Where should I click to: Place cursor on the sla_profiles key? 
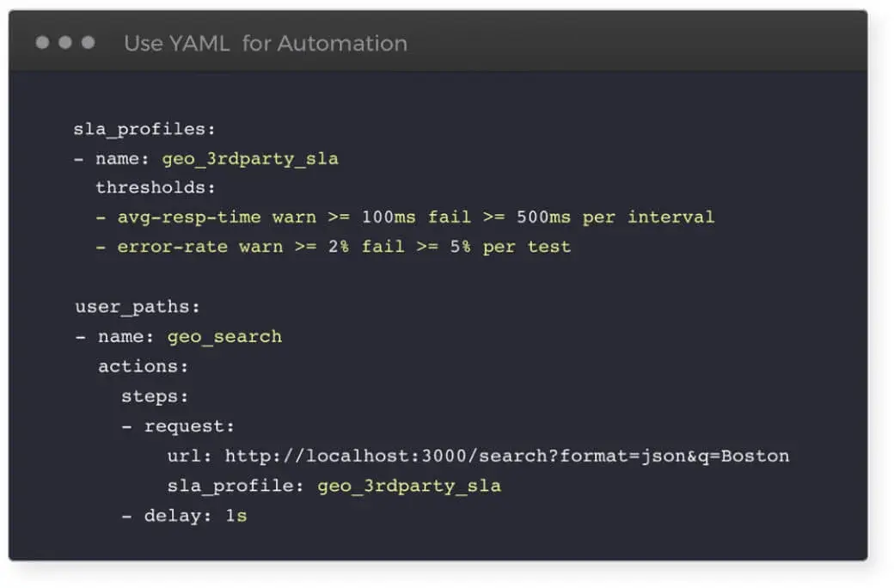coord(143,129)
